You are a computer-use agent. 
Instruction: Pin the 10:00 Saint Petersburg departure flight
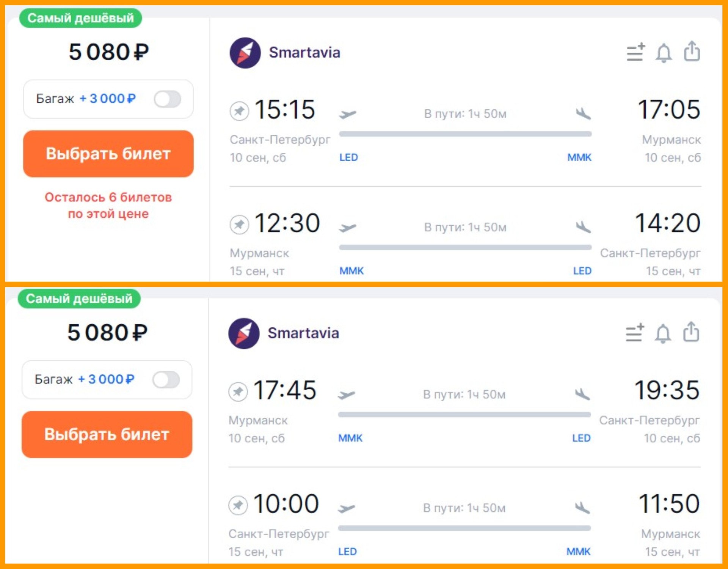point(238,505)
